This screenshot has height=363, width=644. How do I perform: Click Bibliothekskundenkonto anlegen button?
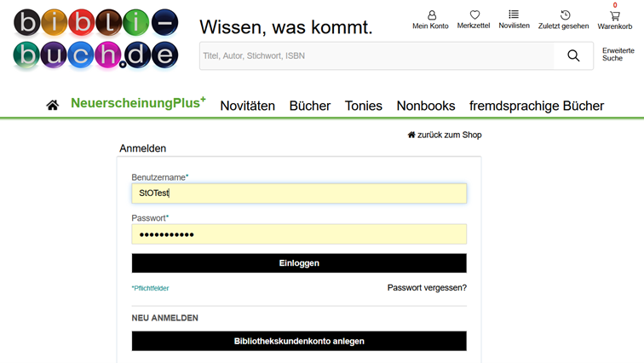pyautogui.click(x=299, y=341)
